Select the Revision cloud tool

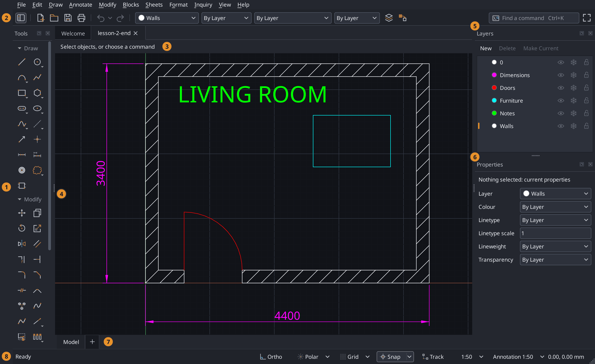37,170
